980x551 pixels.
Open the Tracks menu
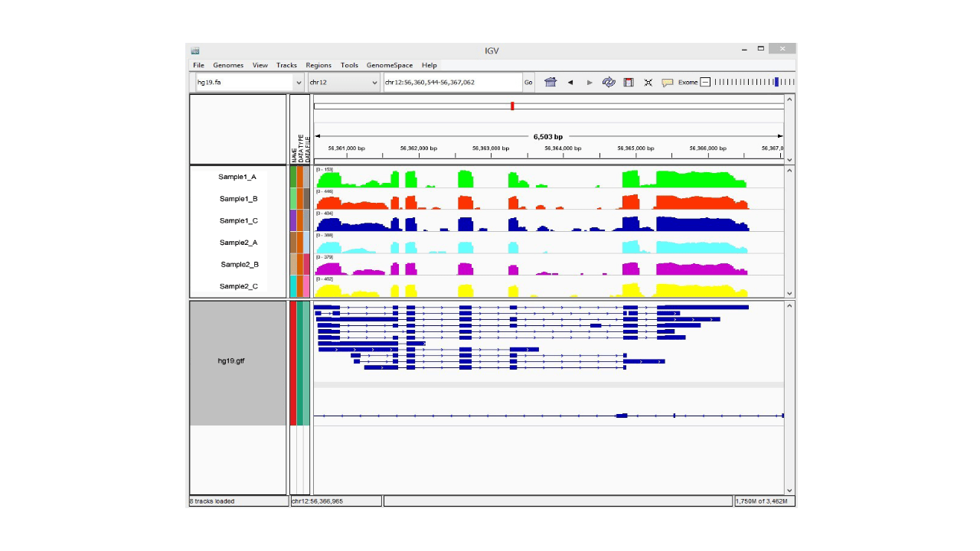pos(286,65)
